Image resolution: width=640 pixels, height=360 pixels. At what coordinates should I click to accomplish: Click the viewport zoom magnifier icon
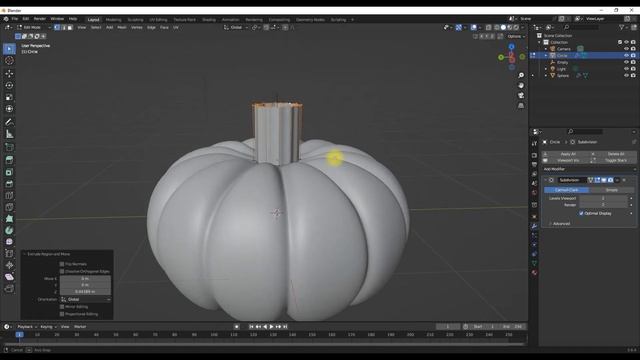click(521, 76)
